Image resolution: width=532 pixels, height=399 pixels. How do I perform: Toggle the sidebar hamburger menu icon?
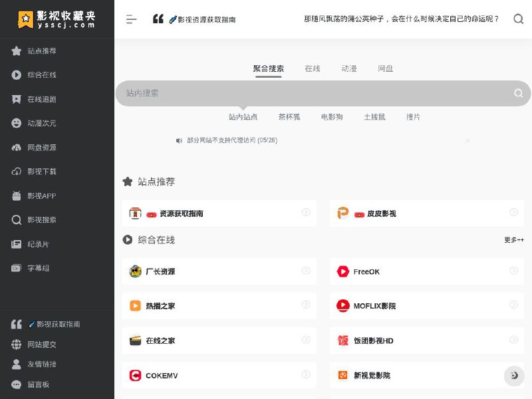131,19
